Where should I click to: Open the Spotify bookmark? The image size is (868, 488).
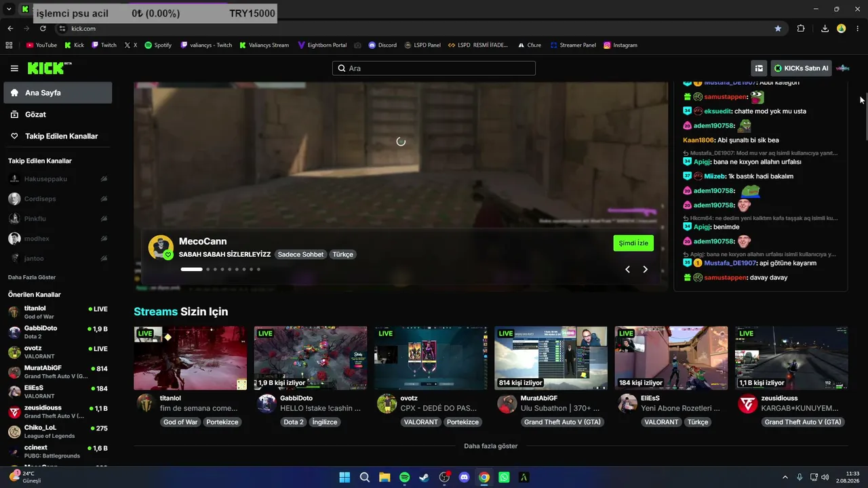click(158, 45)
